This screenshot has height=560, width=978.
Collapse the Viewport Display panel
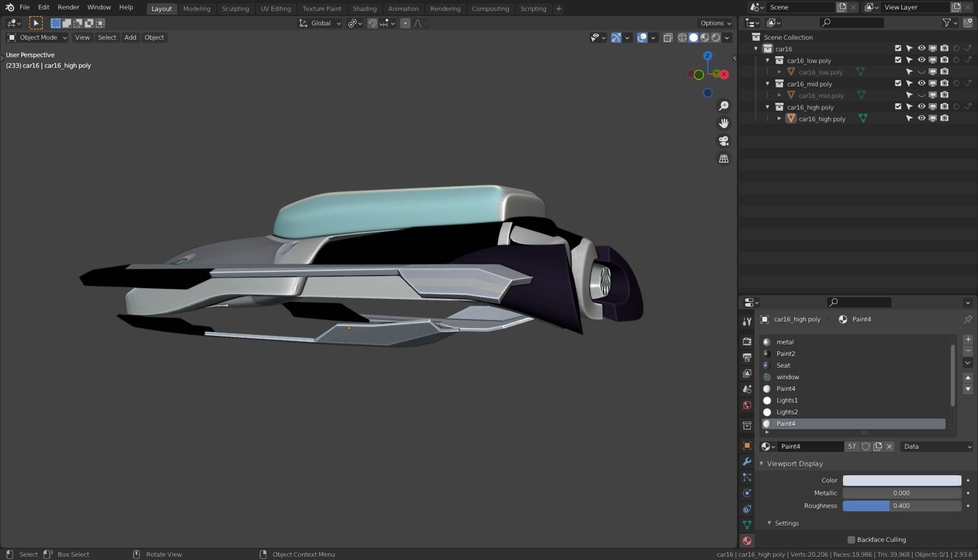[x=762, y=464]
